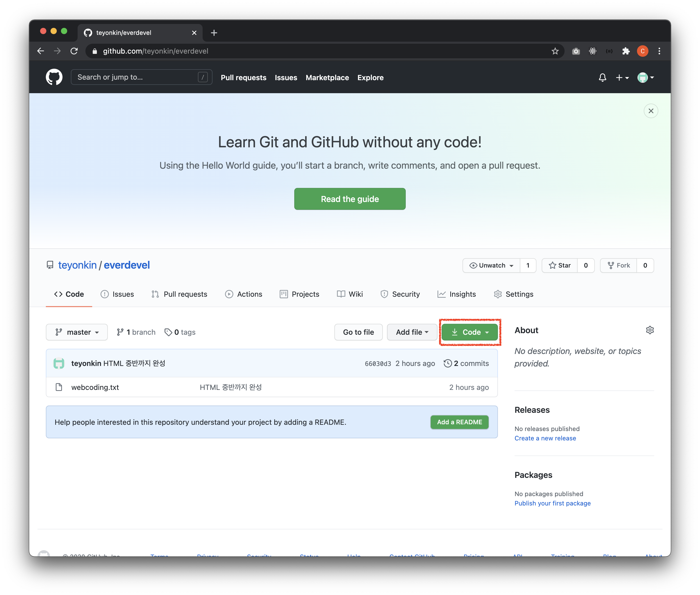View 0 tags link
The width and height of the screenshot is (700, 595).
180,332
